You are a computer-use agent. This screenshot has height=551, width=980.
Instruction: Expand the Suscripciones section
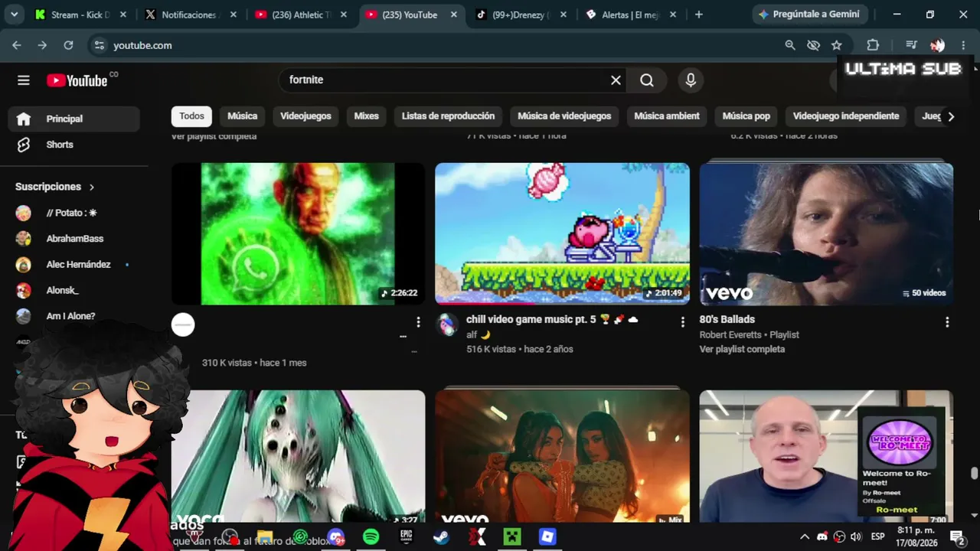(x=55, y=187)
